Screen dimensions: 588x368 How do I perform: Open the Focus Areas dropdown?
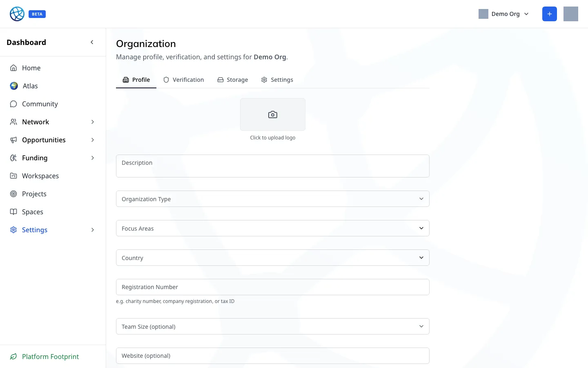point(273,228)
